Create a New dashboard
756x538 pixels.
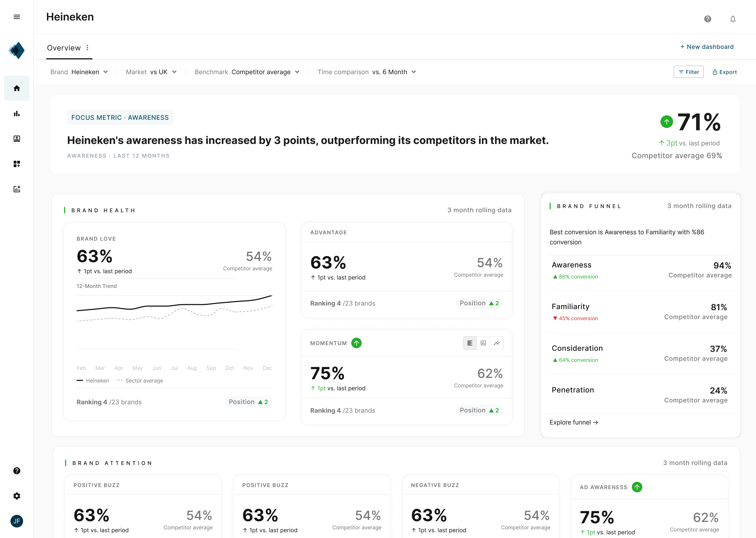(707, 47)
